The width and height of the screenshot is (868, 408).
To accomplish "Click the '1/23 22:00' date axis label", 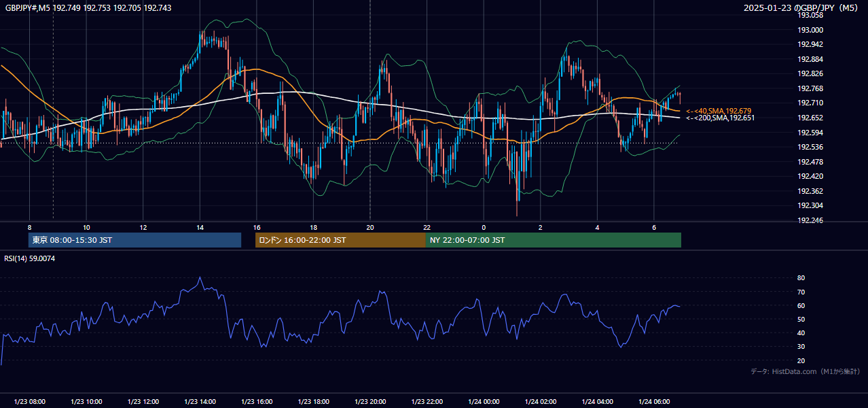I will point(427,402).
